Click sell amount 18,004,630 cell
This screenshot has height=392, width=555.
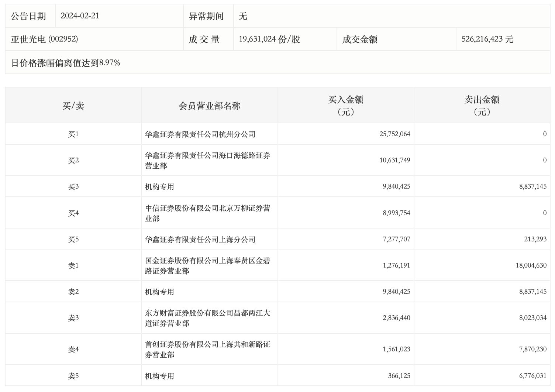coord(531,265)
